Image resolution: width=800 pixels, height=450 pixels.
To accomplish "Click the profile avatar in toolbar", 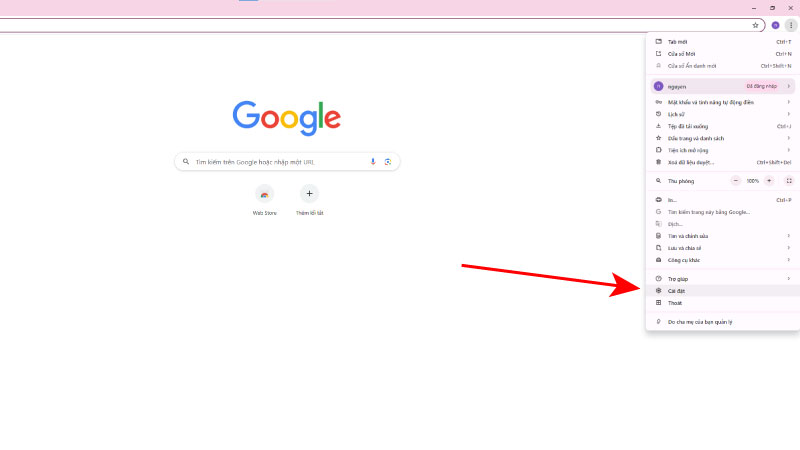I will click(x=775, y=25).
